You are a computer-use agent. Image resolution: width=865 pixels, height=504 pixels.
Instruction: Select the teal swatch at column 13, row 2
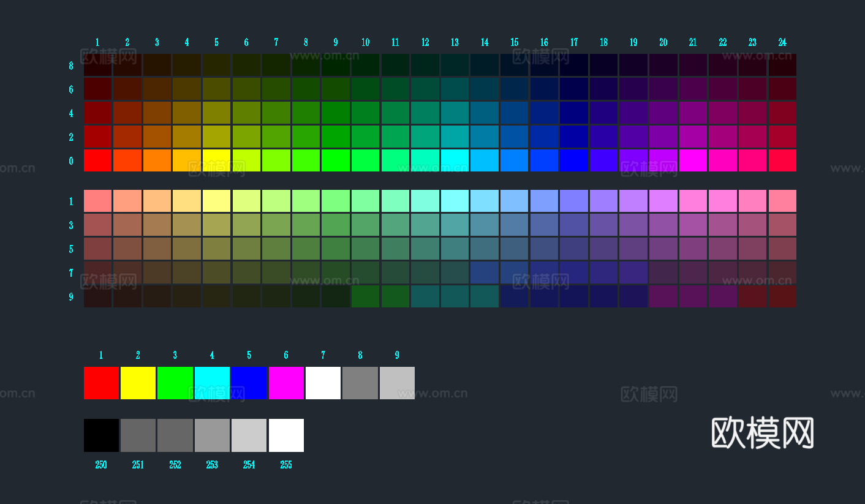coord(455,137)
